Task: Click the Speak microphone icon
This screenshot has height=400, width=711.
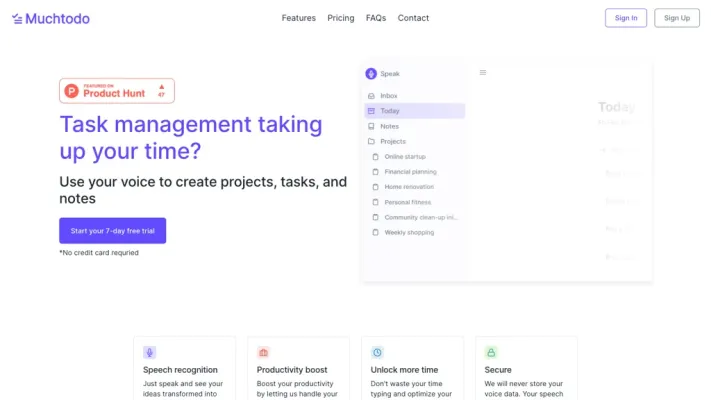Action: [x=371, y=74]
